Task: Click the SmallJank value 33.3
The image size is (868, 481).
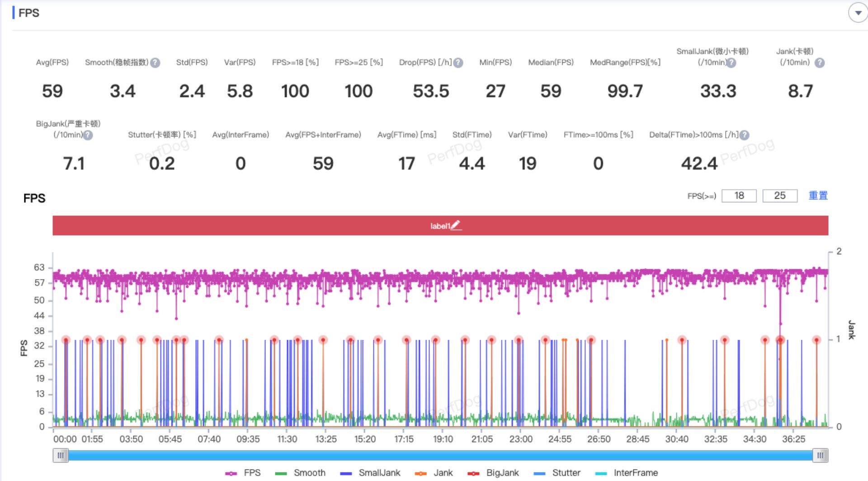Action: [718, 91]
